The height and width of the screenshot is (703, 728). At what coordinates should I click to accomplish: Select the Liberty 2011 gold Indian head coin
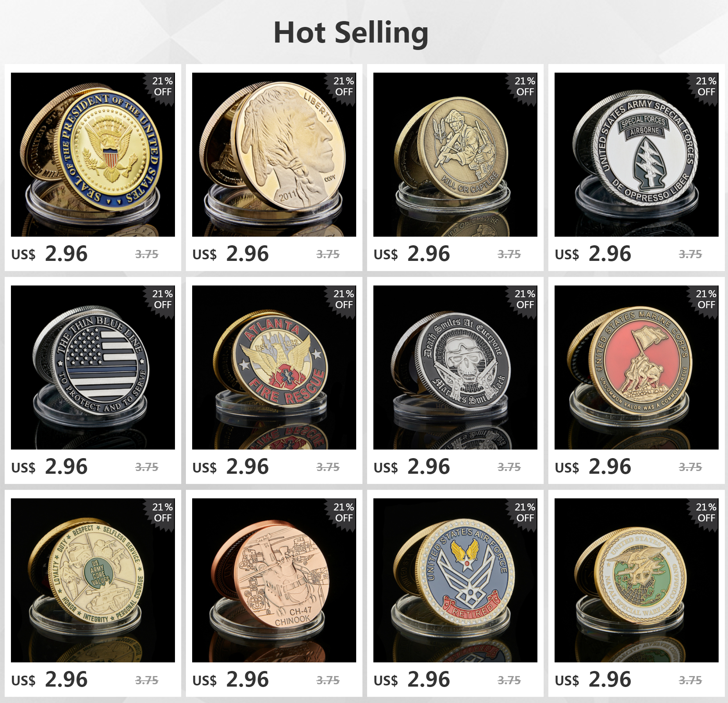[x=274, y=155]
